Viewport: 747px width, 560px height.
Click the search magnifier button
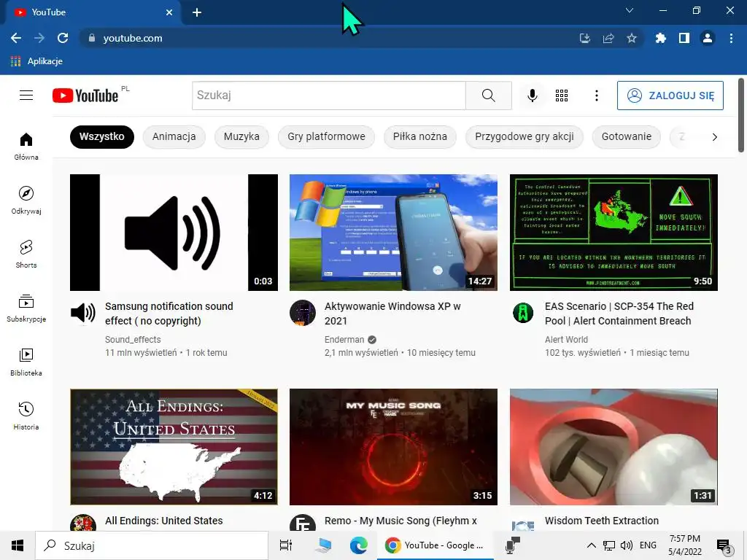click(x=488, y=96)
